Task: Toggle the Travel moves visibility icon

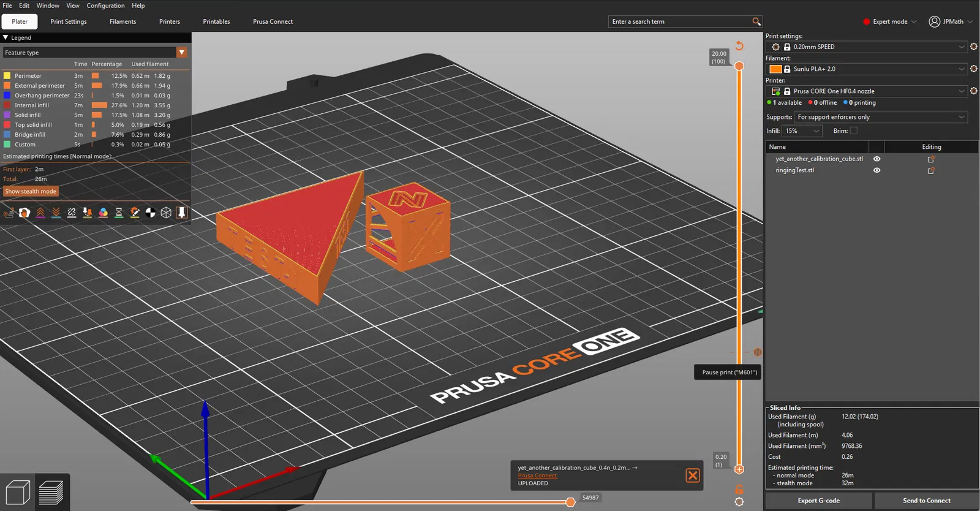Action: coord(9,213)
